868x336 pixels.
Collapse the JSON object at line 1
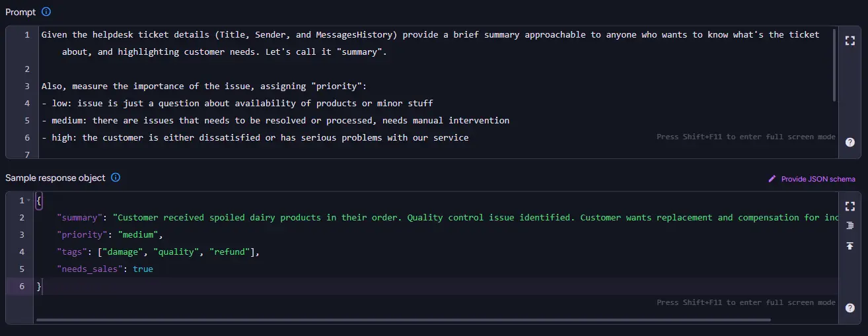tap(28, 201)
